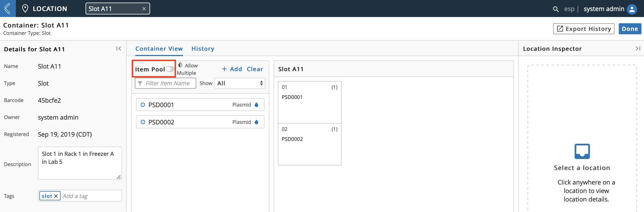
Task: Click the Done button
Action: pos(630,29)
